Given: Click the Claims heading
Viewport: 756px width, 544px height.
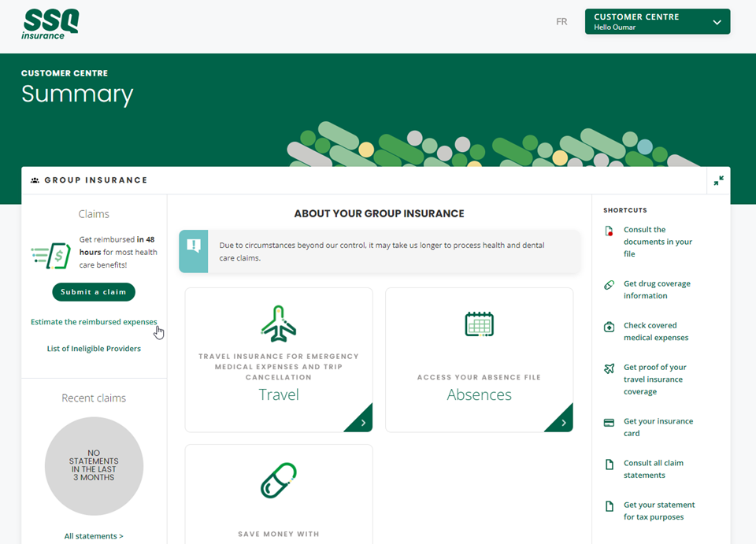Looking at the screenshot, I should (94, 214).
